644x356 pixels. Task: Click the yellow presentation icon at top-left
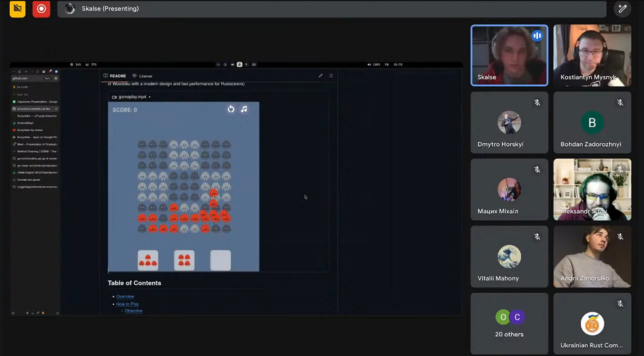tap(17, 9)
